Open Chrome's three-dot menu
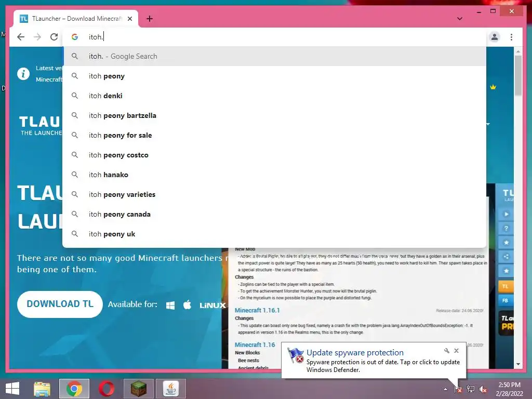Image resolution: width=532 pixels, height=399 pixels. (x=511, y=37)
